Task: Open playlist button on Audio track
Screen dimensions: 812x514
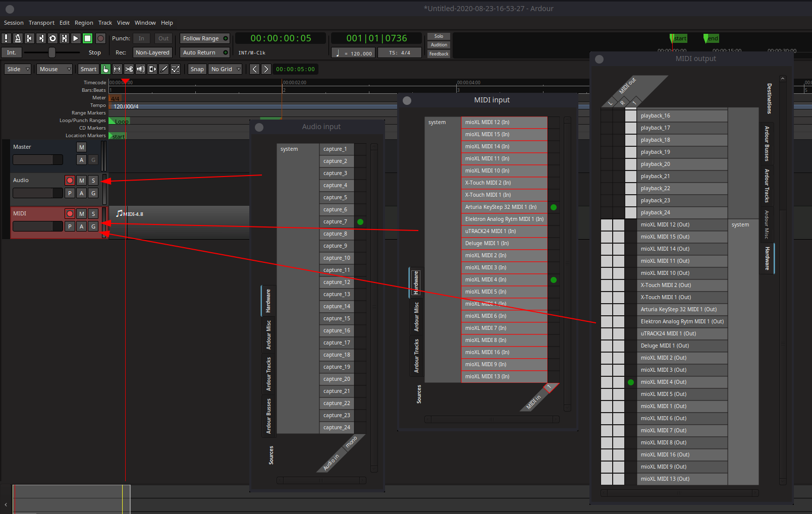Action: click(70, 193)
